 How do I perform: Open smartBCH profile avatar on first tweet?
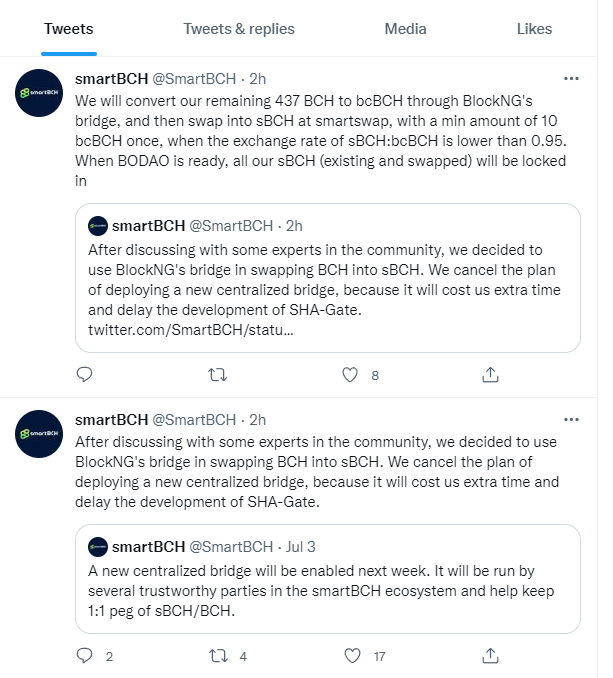[x=39, y=93]
